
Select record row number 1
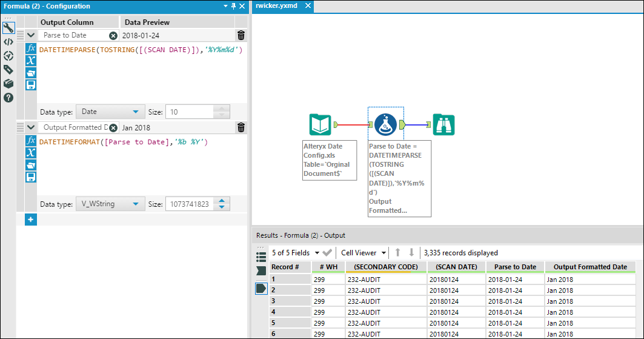pyautogui.click(x=290, y=280)
